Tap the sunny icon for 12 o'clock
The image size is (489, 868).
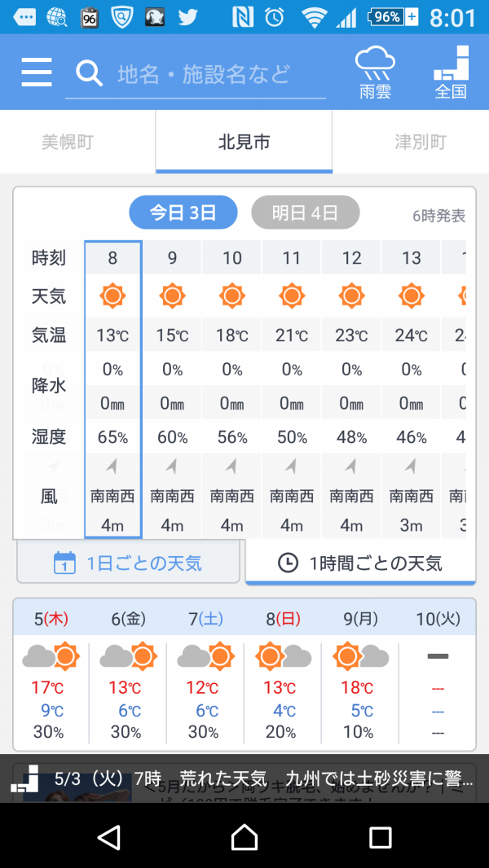[x=351, y=296]
